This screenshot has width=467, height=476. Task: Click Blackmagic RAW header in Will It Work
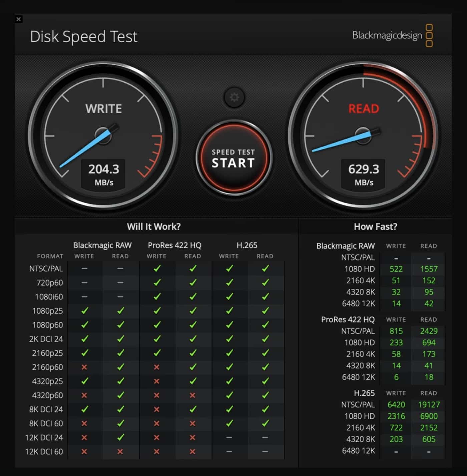tap(102, 245)
